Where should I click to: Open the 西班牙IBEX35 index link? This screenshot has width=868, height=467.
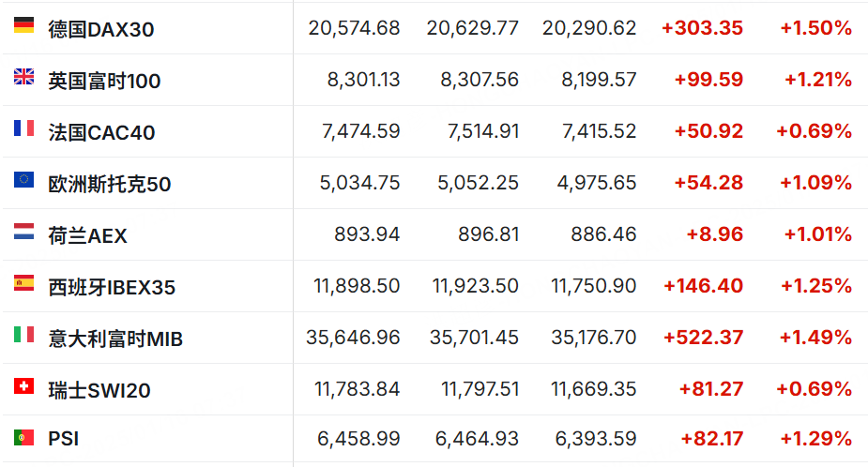point(112,287)
